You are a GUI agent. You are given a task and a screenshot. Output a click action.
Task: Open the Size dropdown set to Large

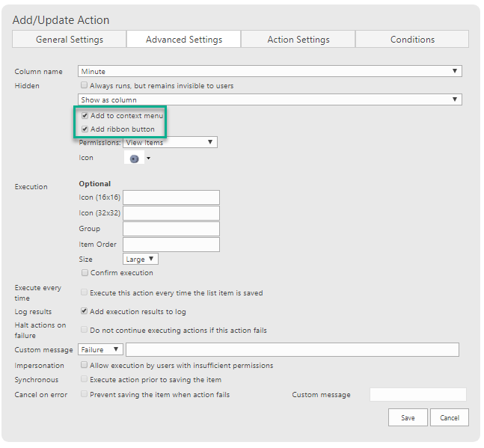141,260
